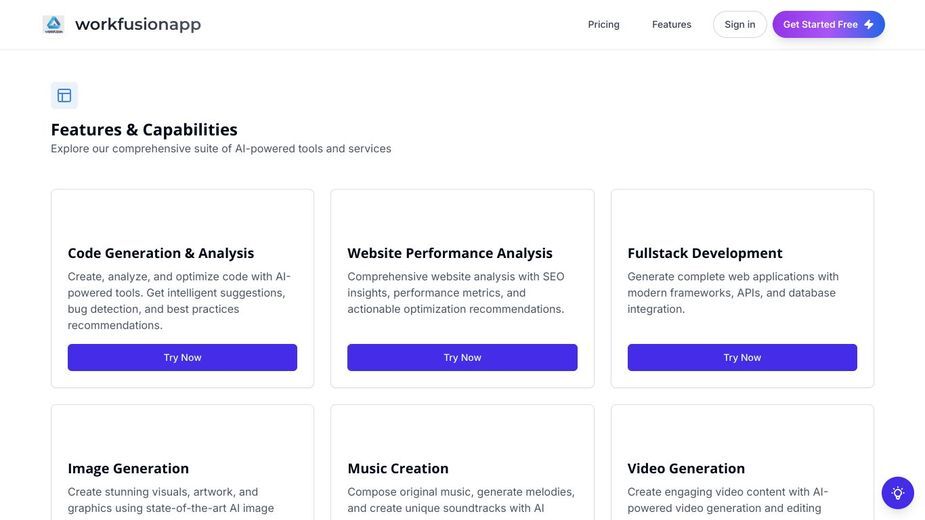Viewport: 925px width, 520px height.
Task: Open the Image Generation card
Action: pyautogui.click(x=182, y=463)
